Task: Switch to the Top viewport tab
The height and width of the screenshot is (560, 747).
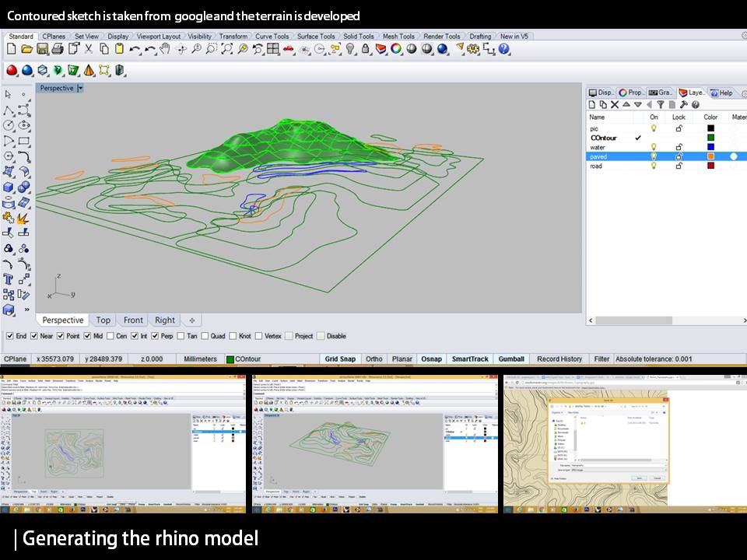Action: [103, 320]
